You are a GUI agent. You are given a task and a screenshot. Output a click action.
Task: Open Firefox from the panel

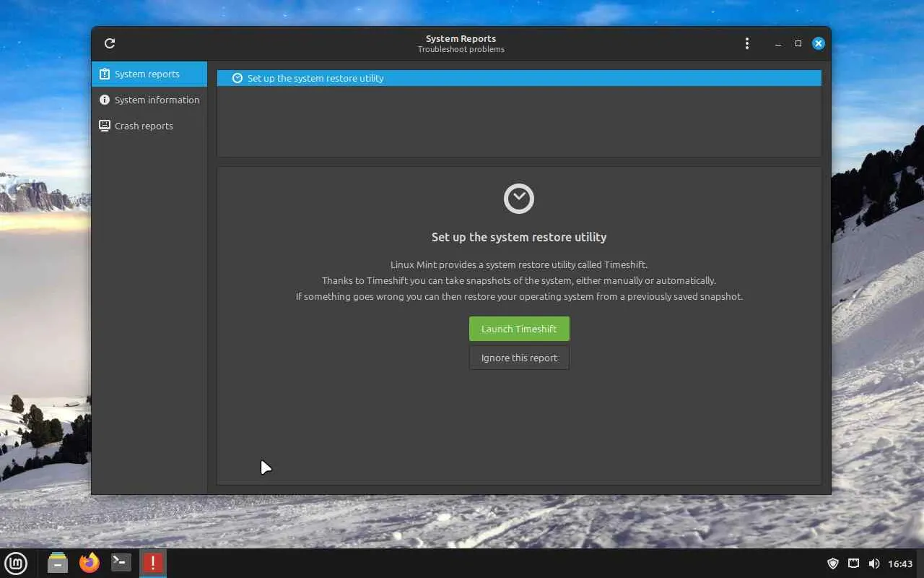(90, 563)
